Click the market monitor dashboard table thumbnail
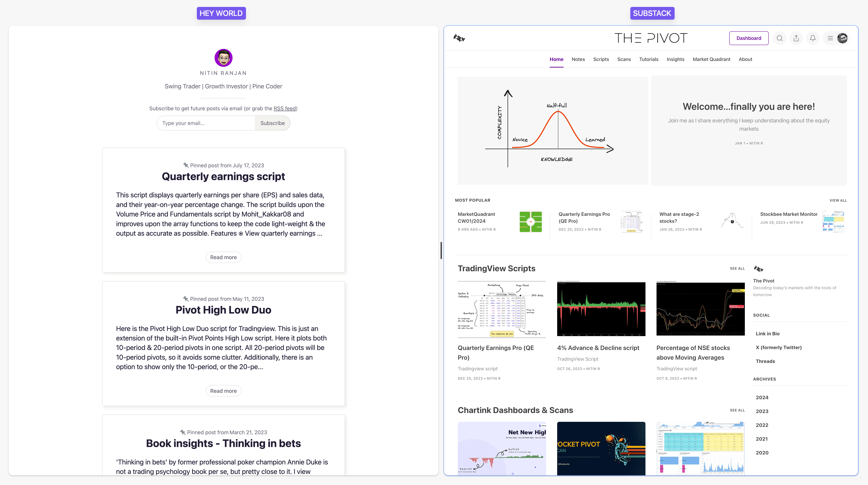This screenshot has width=868, height=485. pyautogui.click(x=700, y=448)
